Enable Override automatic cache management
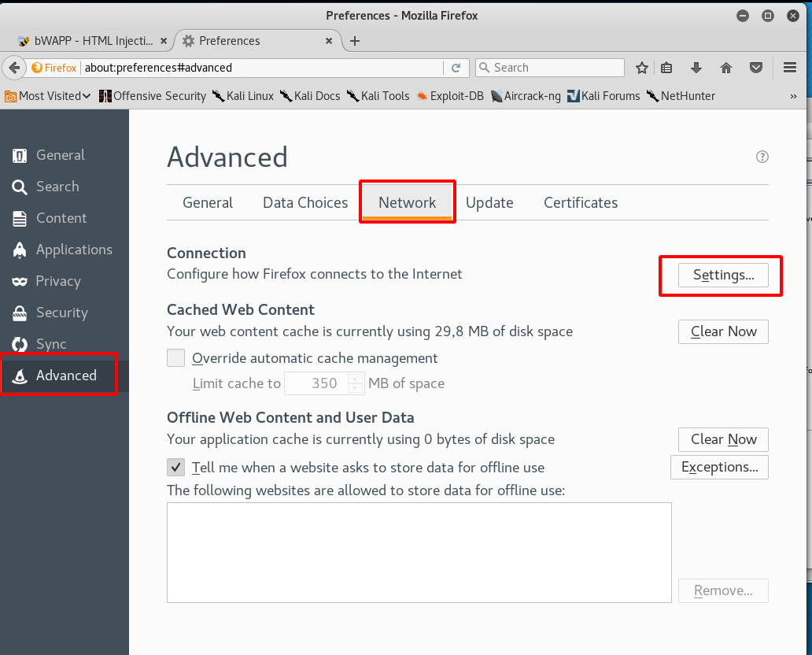 176,358
